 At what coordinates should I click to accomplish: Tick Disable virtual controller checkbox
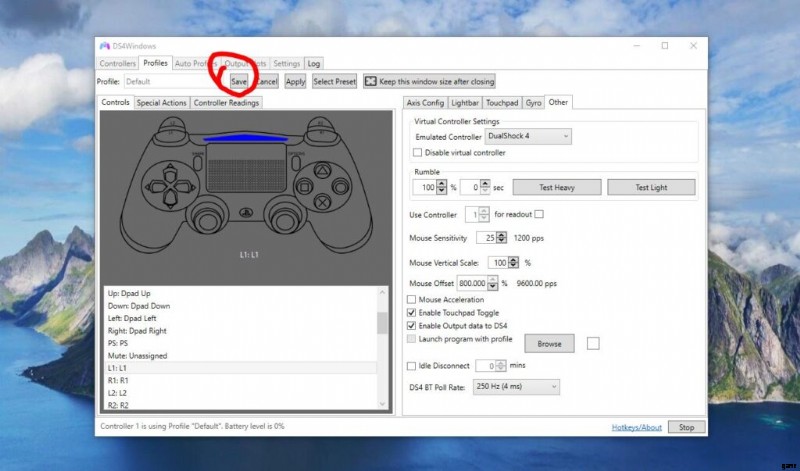tap(418, 153)
